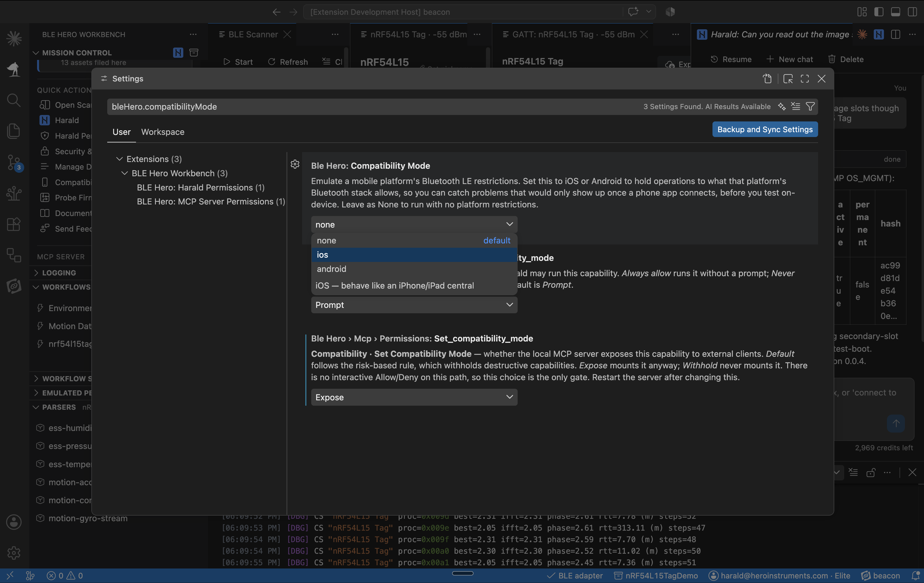Toggle the scroll lock icon in bottom panel
The width and height of the screenshot is (924, 583).
coord(871,472)
